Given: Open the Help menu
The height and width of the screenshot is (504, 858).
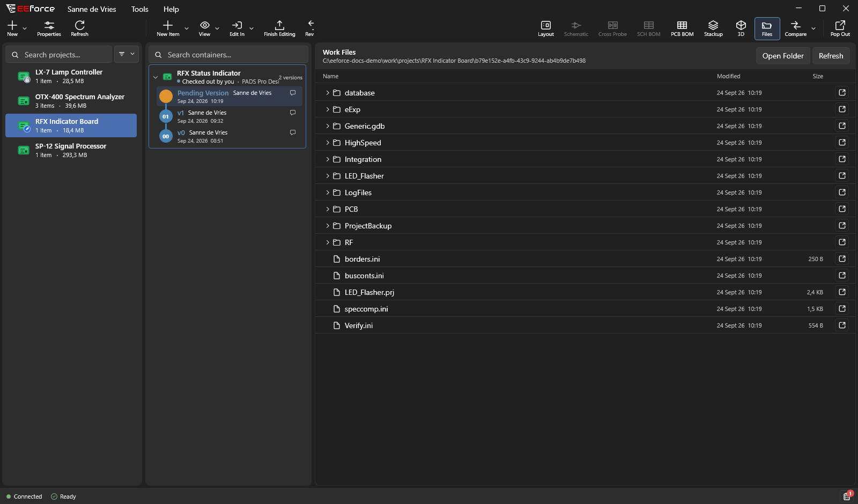Looking at the screenshot, I should click(171, 9).
